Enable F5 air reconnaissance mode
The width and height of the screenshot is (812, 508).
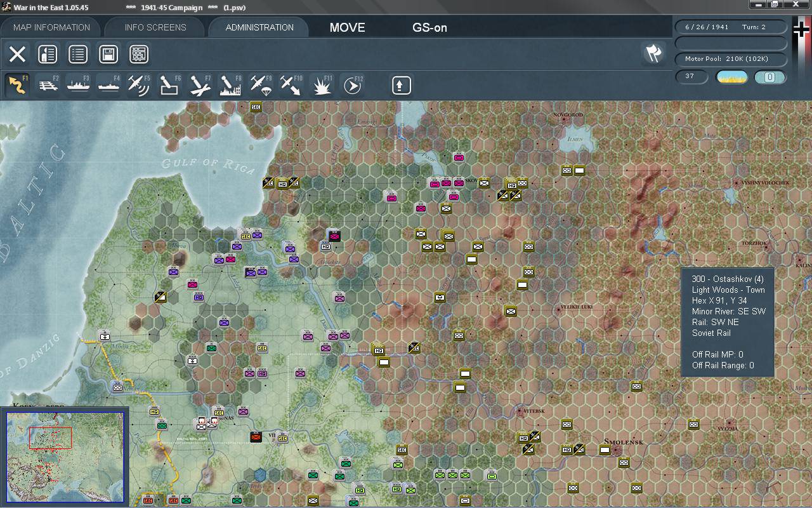(139, 85)
